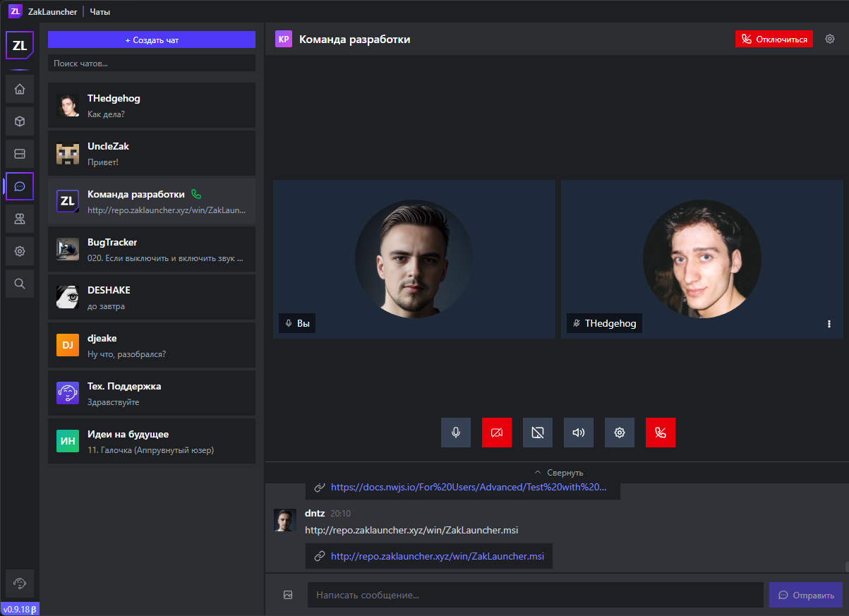Click the attach image icon beside message field
This screenshot has width=849, height=616.
(288, 595)
